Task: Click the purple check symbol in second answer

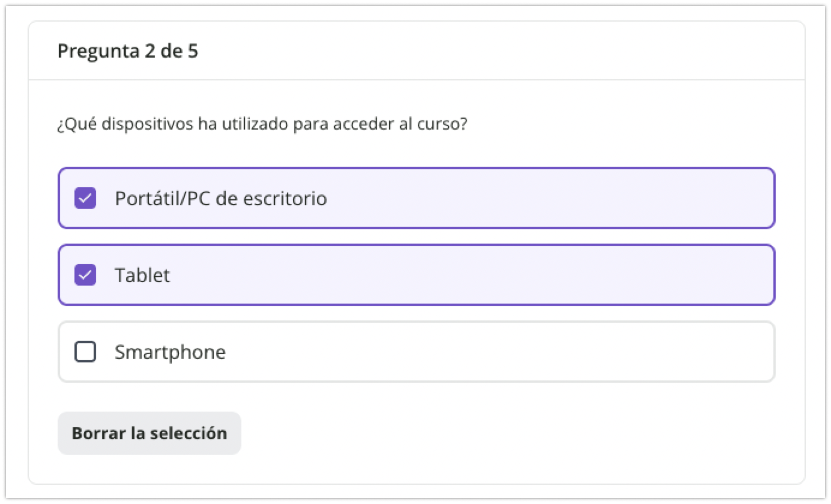Action: [x=85, y=274]
